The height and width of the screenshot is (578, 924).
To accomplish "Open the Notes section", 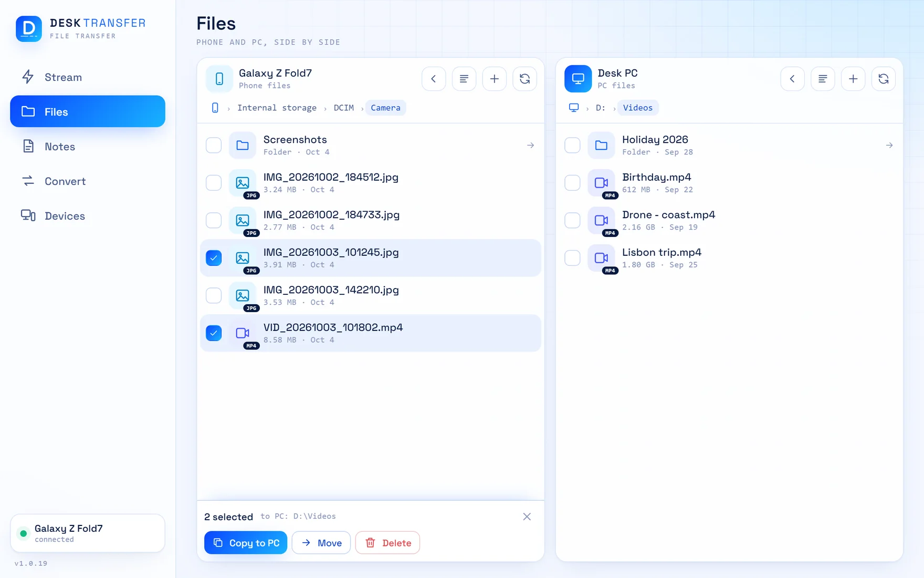I will 88,147.
